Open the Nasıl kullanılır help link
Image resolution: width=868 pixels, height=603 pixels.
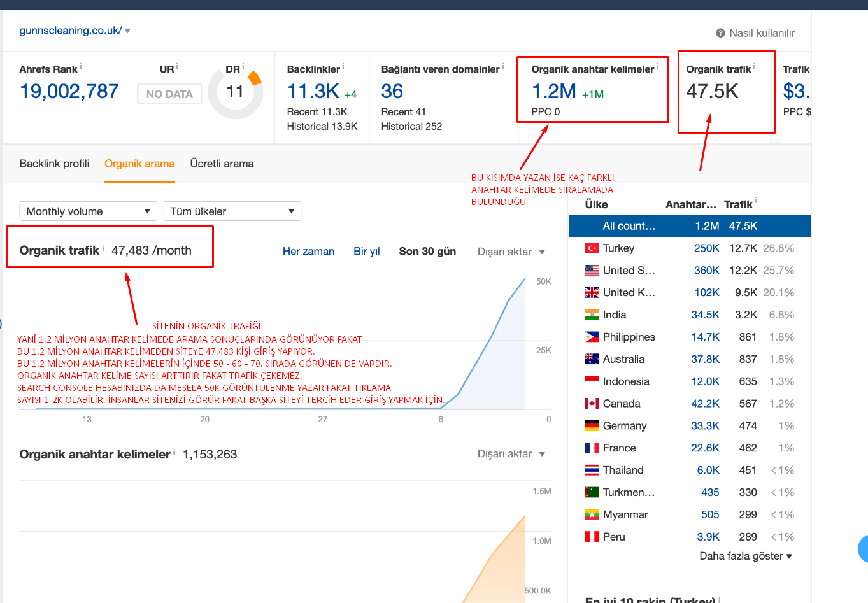tap(762, 33)
